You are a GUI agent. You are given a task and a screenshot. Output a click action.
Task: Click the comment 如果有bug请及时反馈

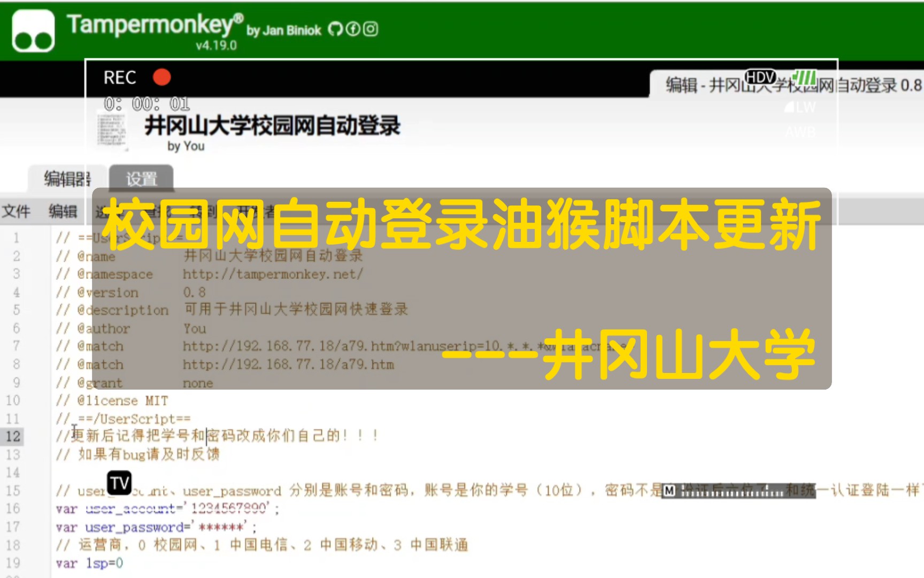(138, 454)
